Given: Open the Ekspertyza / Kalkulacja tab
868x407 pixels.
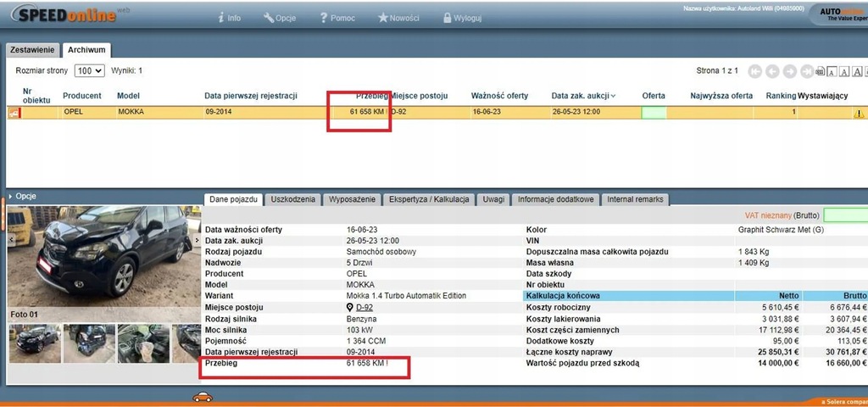Looking at the screenshot, I should point(429,199).
